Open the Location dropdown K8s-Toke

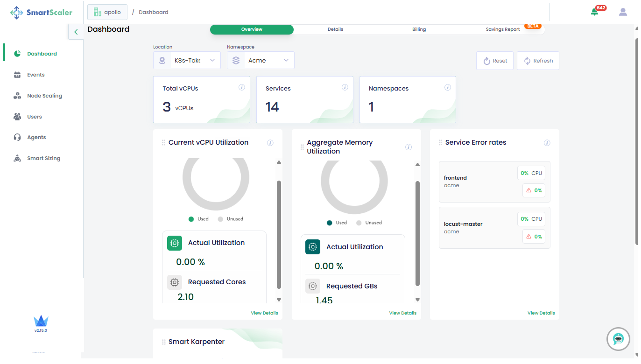point(187,60)
